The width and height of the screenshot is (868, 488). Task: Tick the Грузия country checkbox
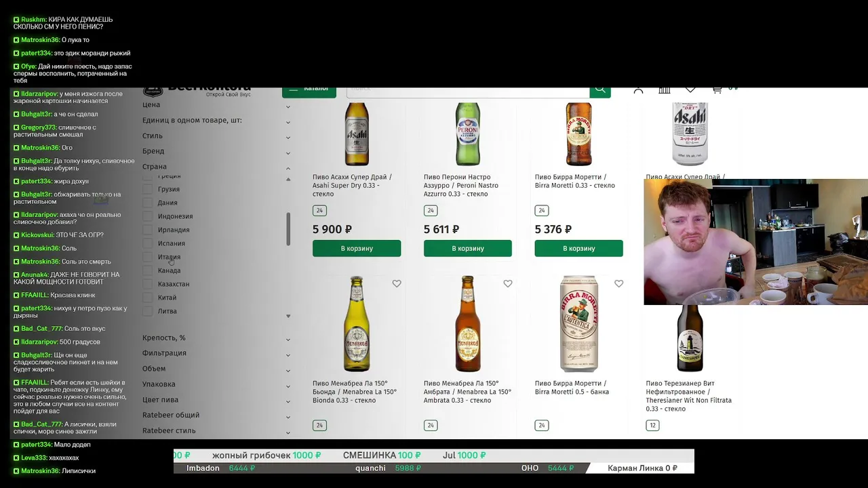tap(147, 189)
